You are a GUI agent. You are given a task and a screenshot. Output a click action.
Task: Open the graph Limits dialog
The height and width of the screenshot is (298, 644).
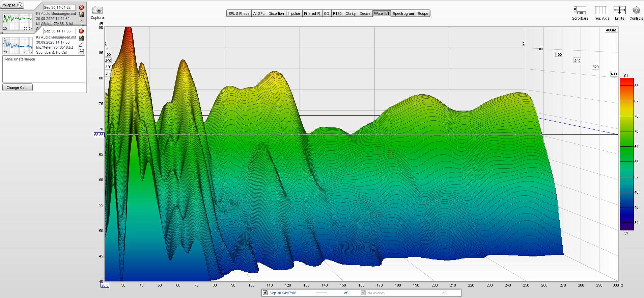[619, 13]
